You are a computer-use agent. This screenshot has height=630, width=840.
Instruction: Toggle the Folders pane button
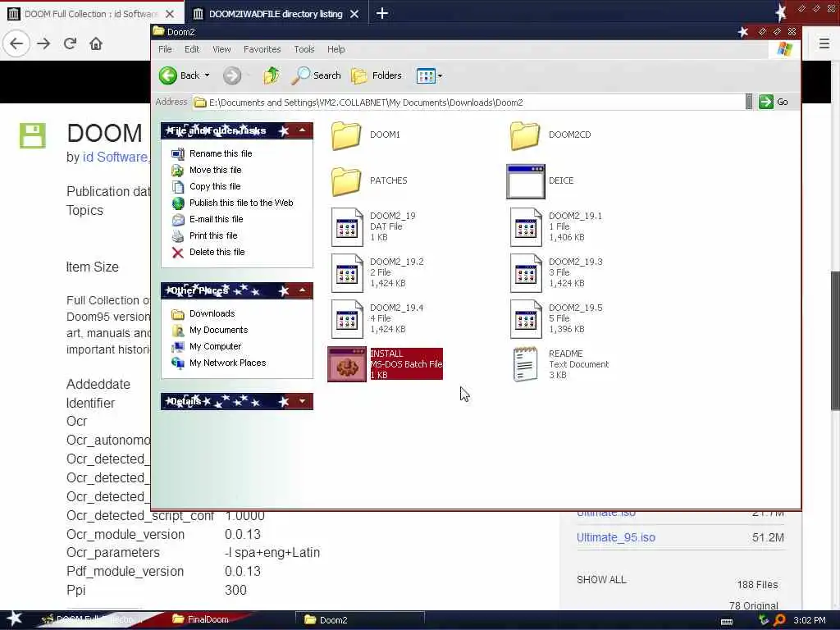coord(377,75)
